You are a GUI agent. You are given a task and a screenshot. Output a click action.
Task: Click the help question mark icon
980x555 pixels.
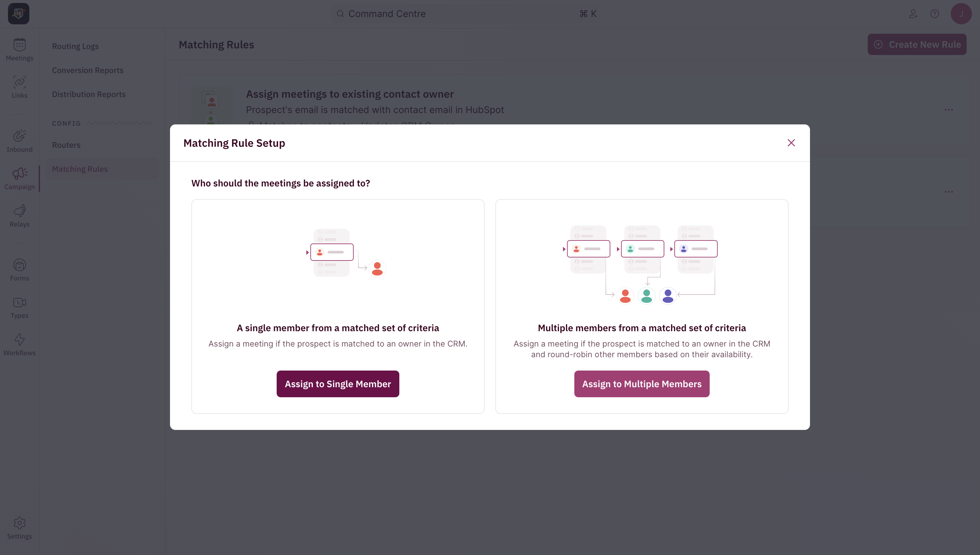[934, 14]
